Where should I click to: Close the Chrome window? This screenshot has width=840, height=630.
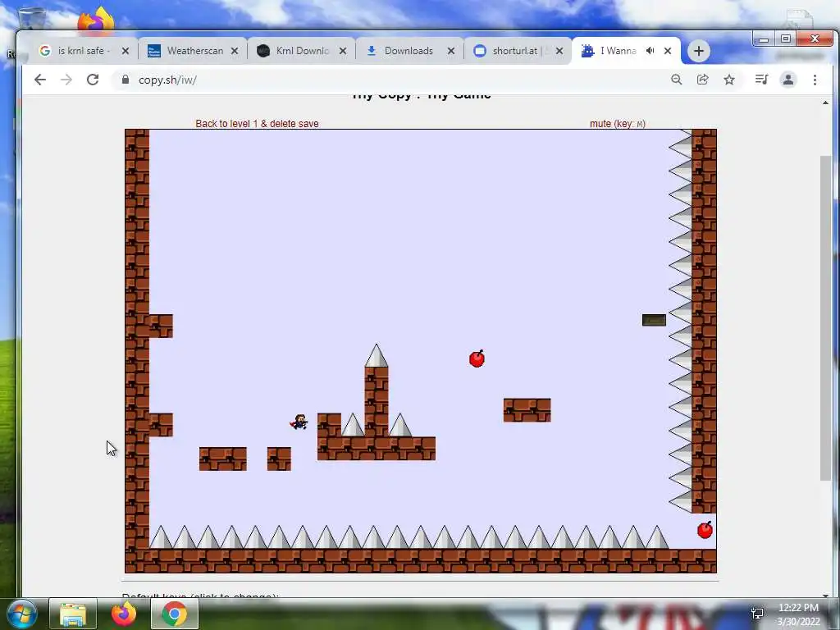[x=815, y=39]
